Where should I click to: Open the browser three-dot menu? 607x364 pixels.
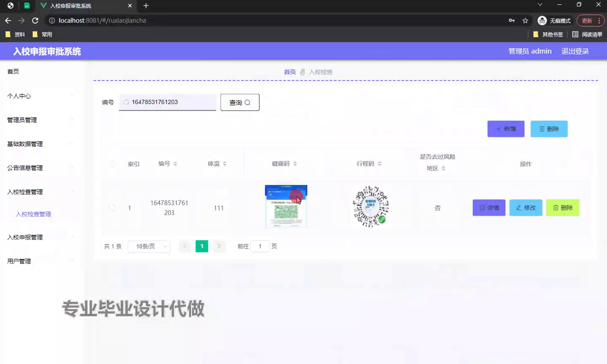pyautogui.click(x=599, y=20)
